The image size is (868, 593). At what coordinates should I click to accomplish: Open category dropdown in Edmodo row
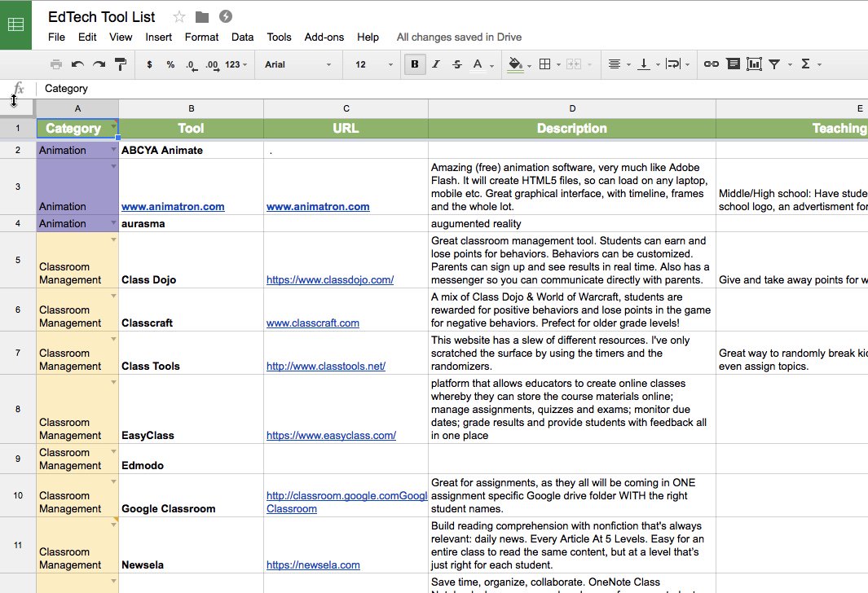[x=113, y=451]
